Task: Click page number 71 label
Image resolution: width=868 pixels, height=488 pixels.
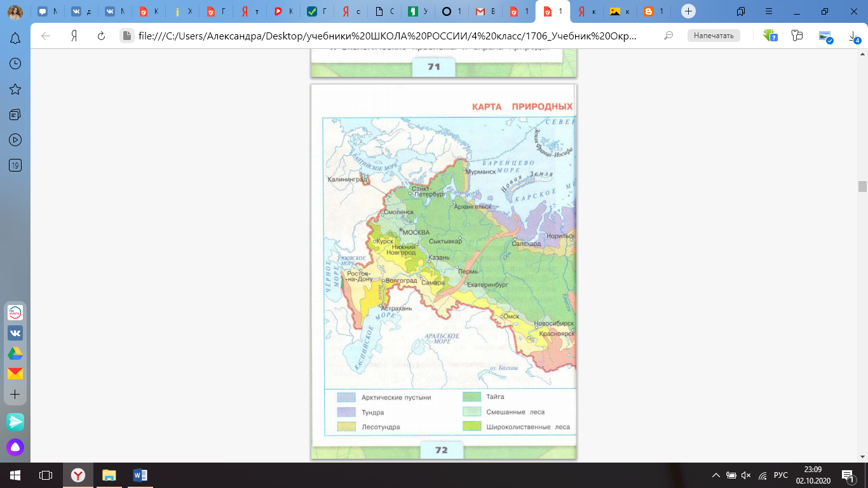Action: pyautogui.click(x=434, y=66)
